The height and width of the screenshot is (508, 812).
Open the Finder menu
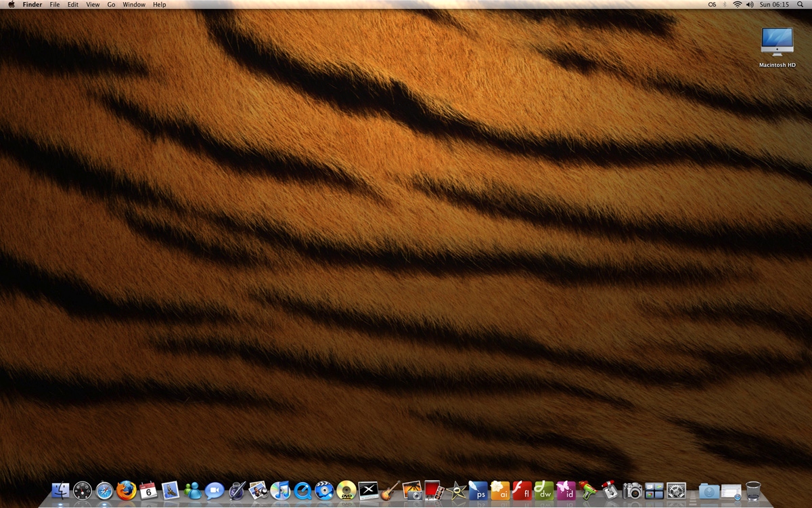click(32, 5)
